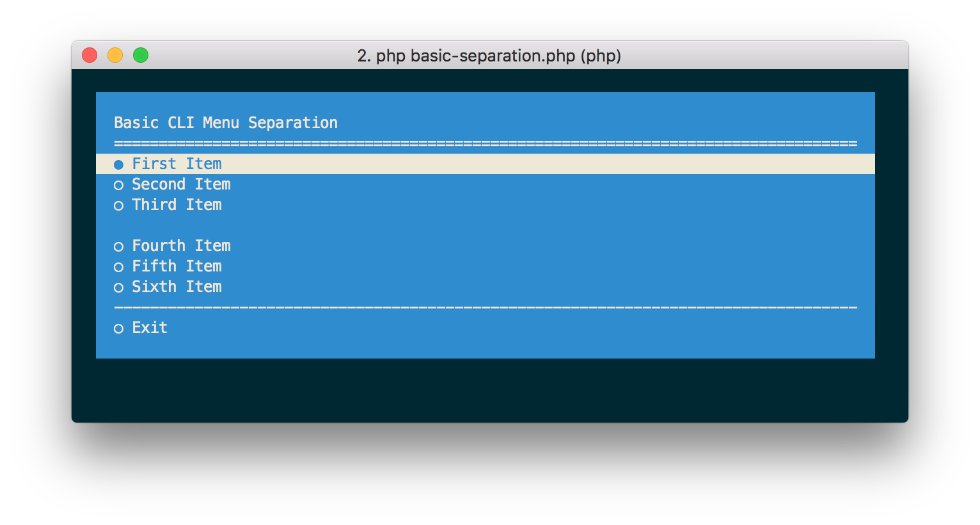Choose the Second Item menu entry
The image size is (980, 525).
click(x=486, y=184)
